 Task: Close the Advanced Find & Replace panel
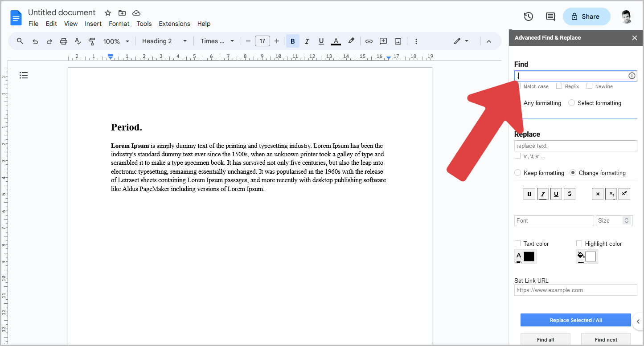click(x=635, y=38)
